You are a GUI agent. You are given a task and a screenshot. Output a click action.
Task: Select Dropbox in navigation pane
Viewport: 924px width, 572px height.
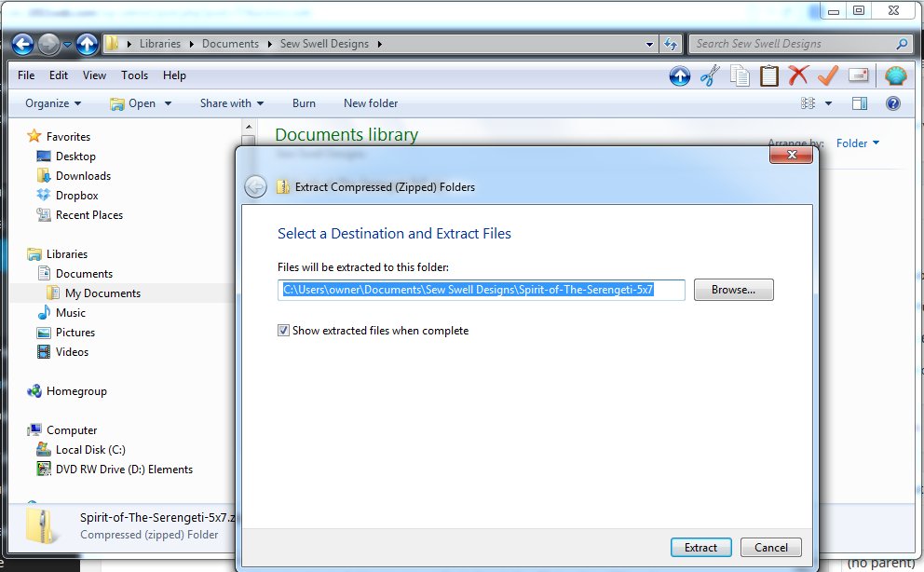67,195
